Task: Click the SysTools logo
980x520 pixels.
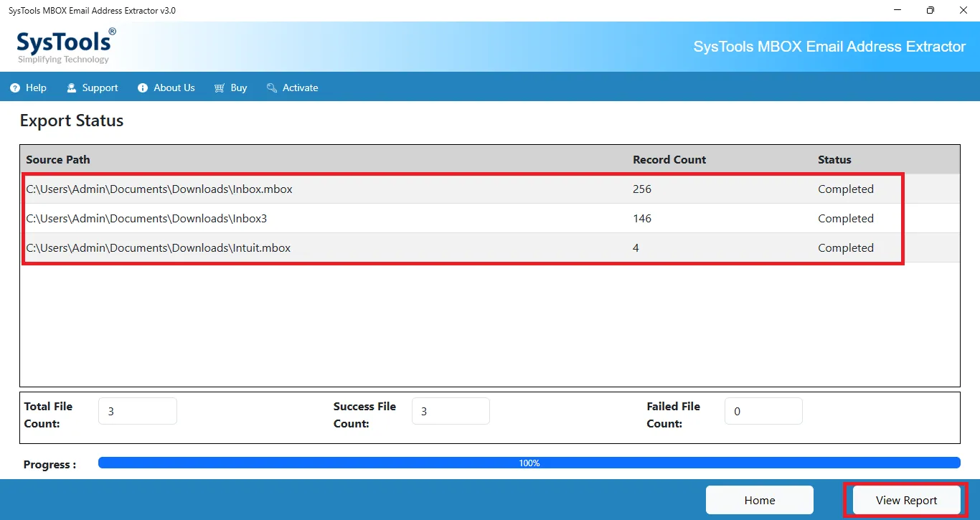Action: click(66, 46)
